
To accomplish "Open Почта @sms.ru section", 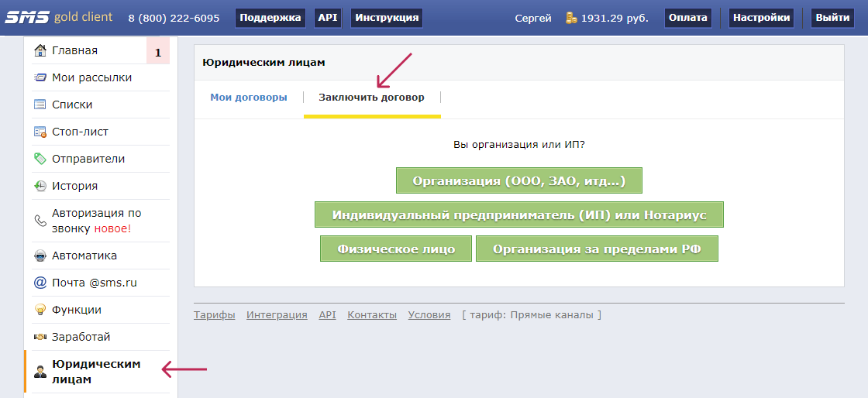I will pos(94,283).
